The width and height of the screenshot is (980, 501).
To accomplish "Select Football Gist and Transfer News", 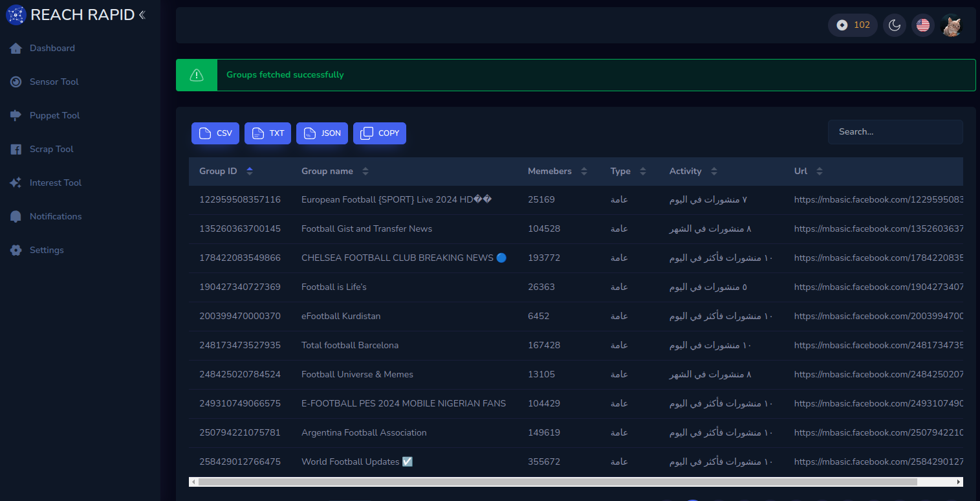I will [367, 228].
